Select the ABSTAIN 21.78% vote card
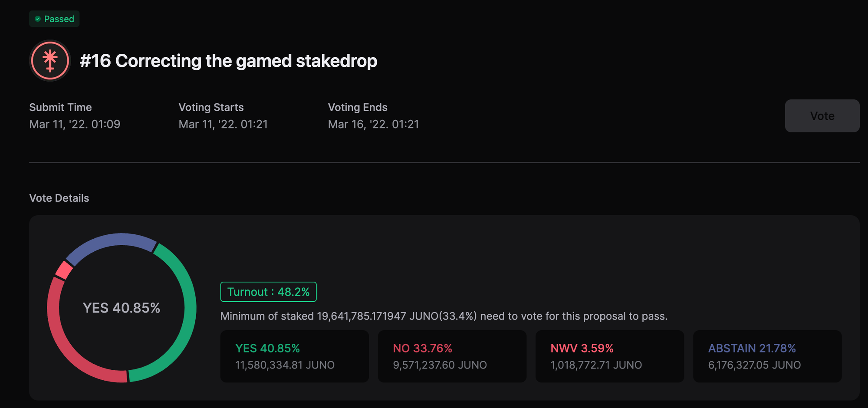This screenshot has width=868, height=408. pos(767,356)
